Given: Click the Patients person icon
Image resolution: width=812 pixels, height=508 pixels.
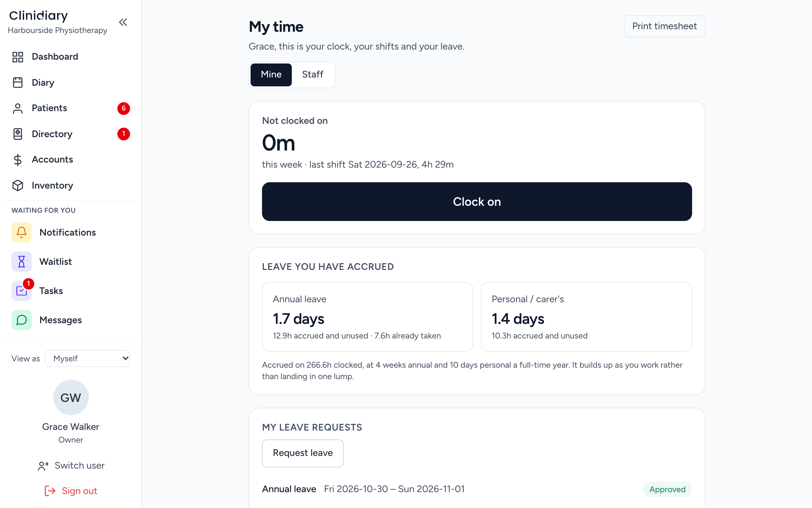Looking at the screenshot, I should 18,108.
